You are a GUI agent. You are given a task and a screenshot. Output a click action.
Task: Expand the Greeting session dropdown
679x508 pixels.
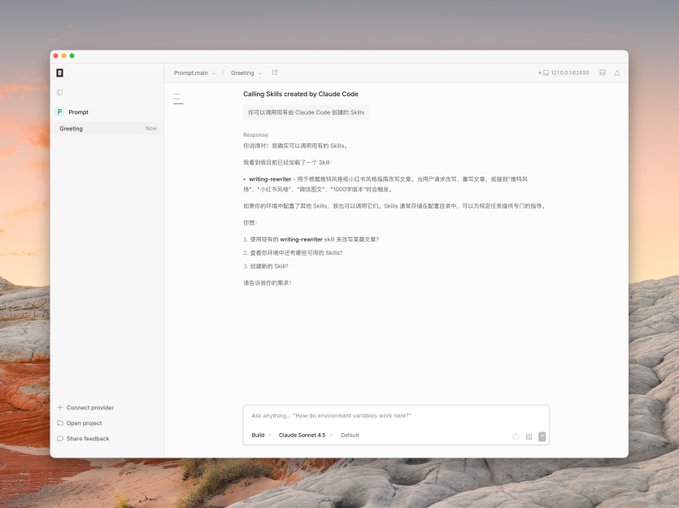(246, 73)
